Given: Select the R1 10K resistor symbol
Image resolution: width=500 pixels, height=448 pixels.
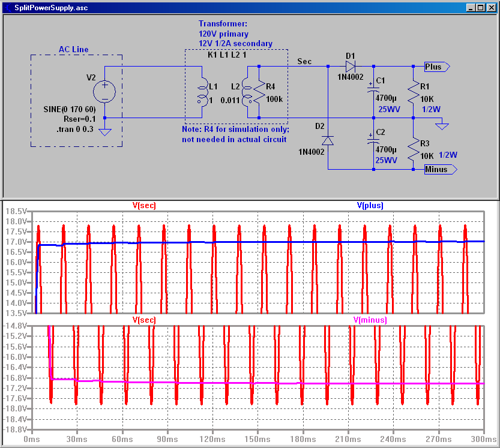Looking at the screenshot, I should (413, 92).
